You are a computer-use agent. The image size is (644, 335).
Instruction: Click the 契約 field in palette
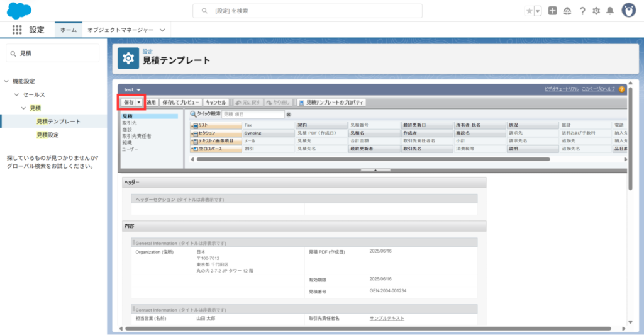click(321, 125)
